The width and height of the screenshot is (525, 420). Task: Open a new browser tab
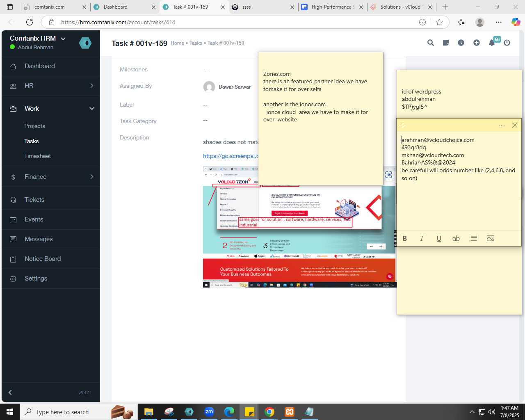point(445,7)
